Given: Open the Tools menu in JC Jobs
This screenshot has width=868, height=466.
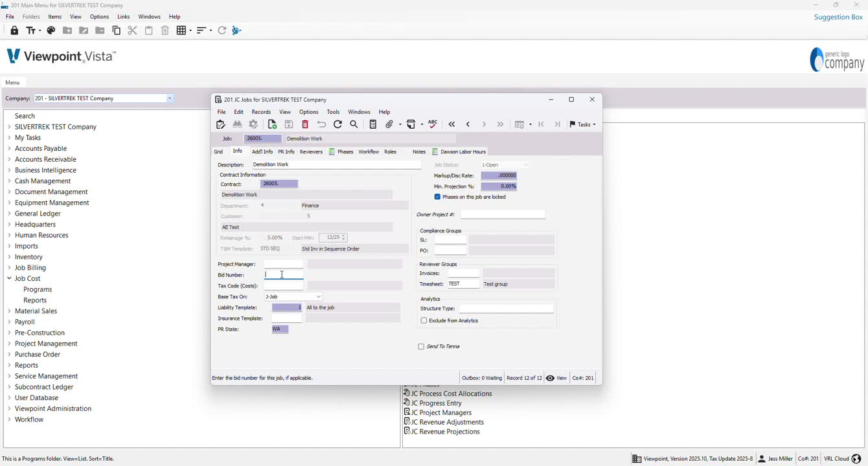Looking at the screenshot, I should [x=333, y=112].
